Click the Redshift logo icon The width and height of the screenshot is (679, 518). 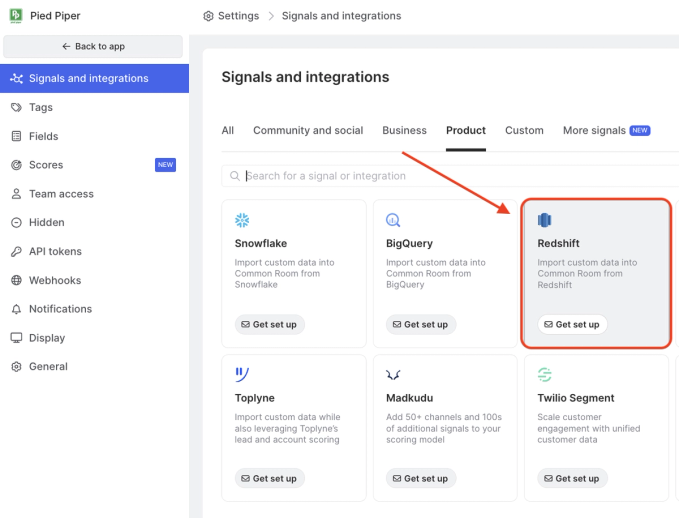click(x=545, y=220)
